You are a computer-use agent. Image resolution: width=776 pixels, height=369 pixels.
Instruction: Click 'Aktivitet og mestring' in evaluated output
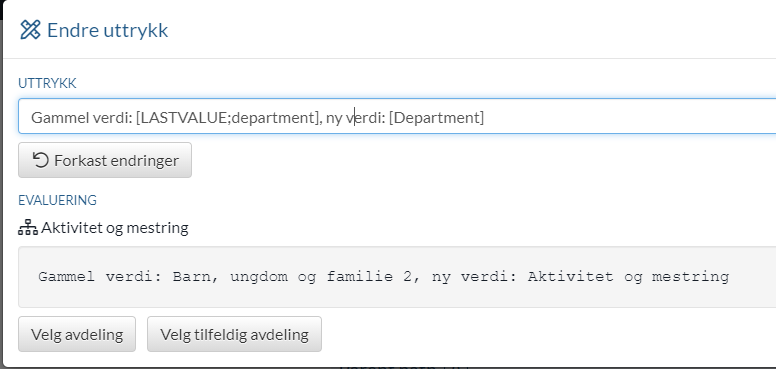coord(629,277)
